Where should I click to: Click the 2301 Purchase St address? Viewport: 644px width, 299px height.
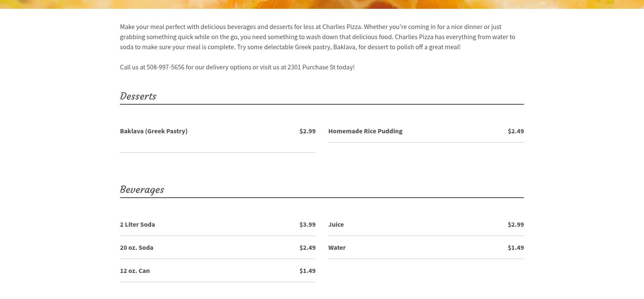tap(311, 67)
